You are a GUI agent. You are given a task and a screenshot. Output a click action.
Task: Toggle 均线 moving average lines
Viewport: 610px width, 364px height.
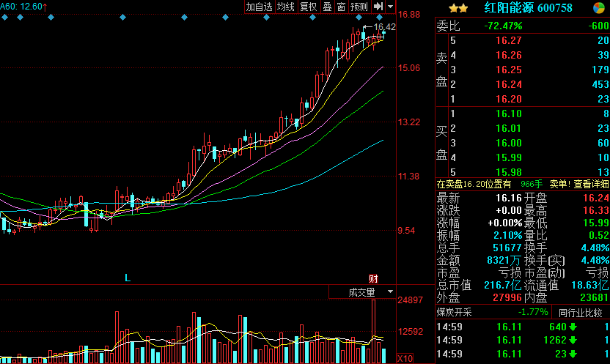(285, 7)
